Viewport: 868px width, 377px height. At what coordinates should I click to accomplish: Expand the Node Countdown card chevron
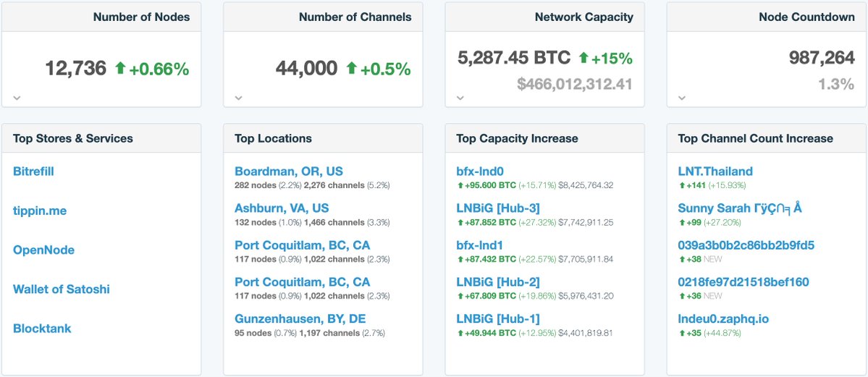681,97
